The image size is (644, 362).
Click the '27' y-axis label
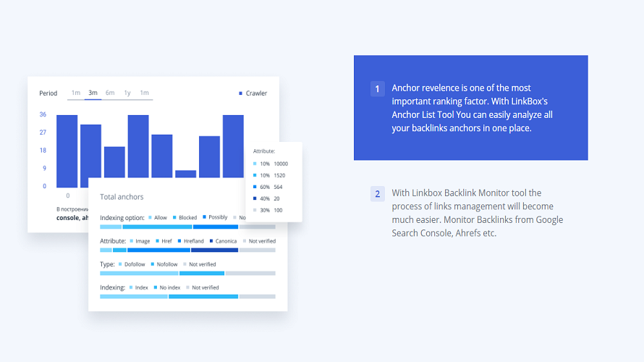pyautogui.click(x=43, y=132)
